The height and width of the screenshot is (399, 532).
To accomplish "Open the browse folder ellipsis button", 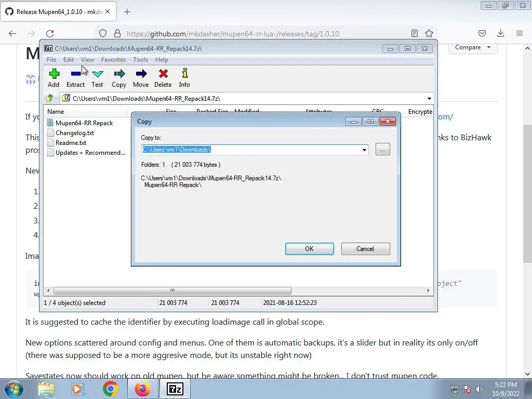I will [x=383, y=150].
